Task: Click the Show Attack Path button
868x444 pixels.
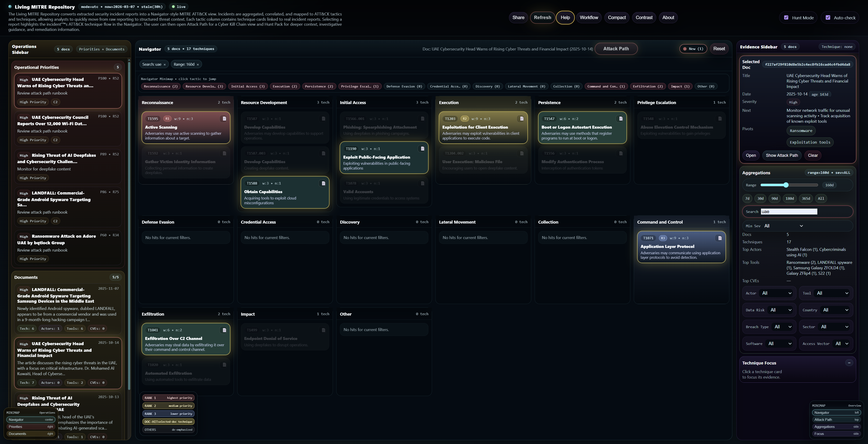Action: pos(782,155)
